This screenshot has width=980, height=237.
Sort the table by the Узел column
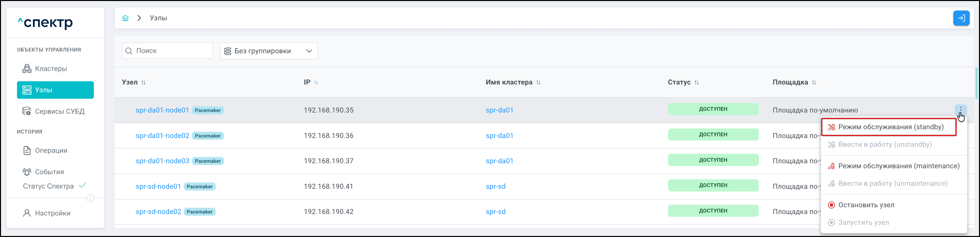[x=144, y=83]
